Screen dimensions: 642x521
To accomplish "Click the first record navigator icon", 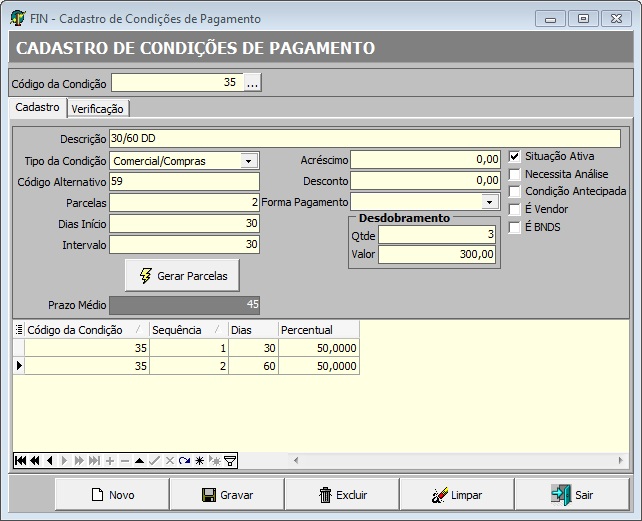I will click(x=19, y=460).
